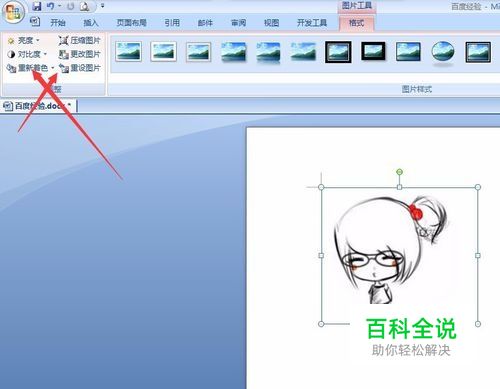Apply the fourth picture style with shadow
Screen dimensions: 500x389
233,52
